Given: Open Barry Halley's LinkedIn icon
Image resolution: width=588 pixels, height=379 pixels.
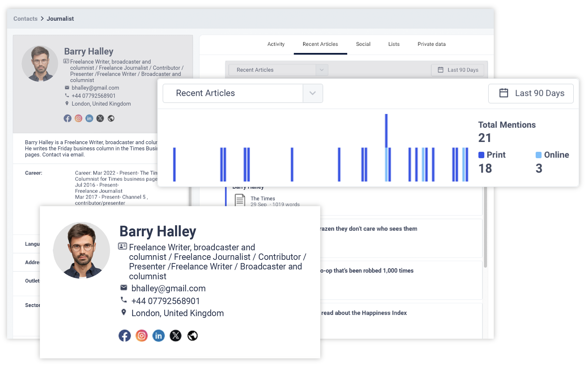Looking at the screenshot, I should (158, 336).
